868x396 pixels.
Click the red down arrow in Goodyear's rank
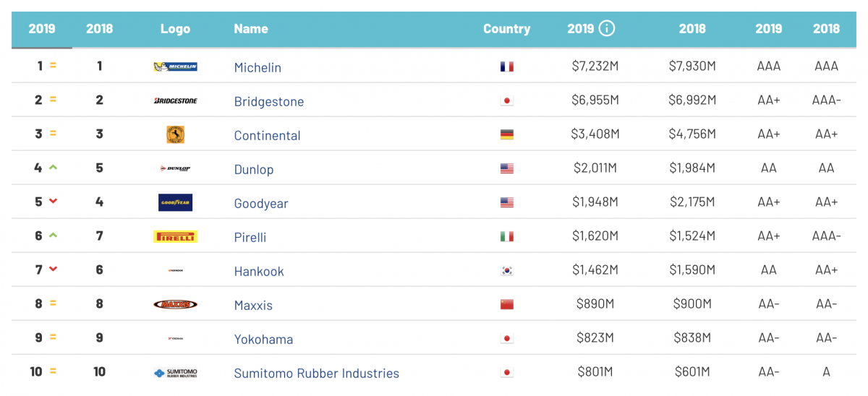click(x=53, y=202)
